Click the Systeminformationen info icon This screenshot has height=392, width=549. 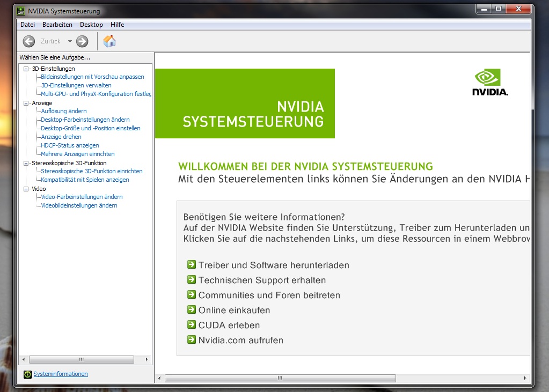coord(28,374)
